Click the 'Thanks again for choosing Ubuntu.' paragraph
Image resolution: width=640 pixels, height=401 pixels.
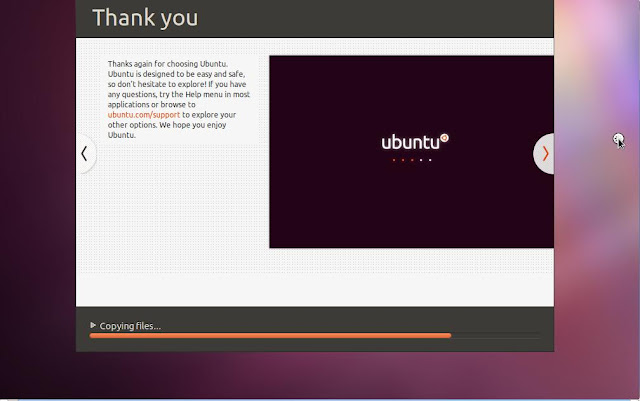(x=179, y=99)
